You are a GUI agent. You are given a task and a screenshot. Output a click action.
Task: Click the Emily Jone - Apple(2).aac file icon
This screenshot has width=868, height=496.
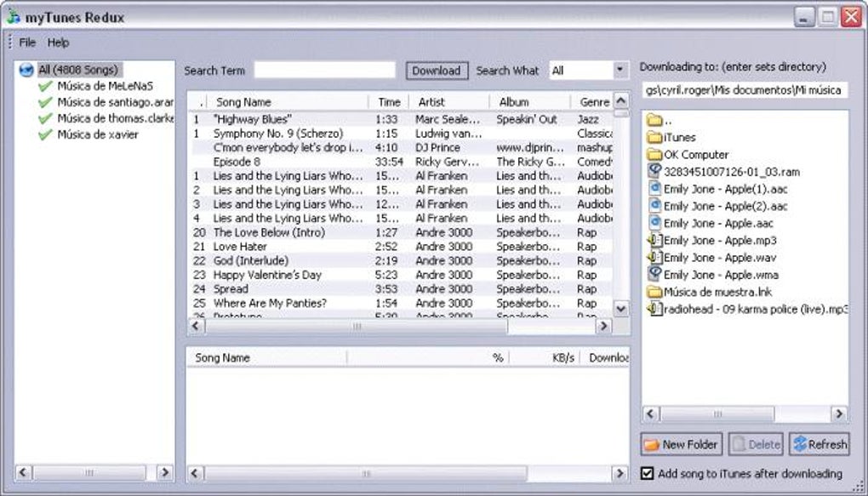655,206
